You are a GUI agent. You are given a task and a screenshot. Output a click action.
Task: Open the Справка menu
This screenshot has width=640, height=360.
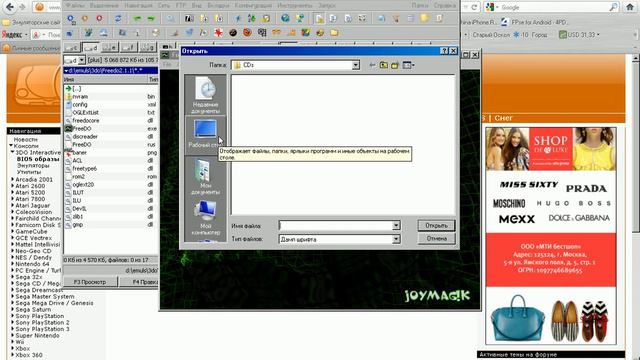pyautogui.click(x=444, y=6)
